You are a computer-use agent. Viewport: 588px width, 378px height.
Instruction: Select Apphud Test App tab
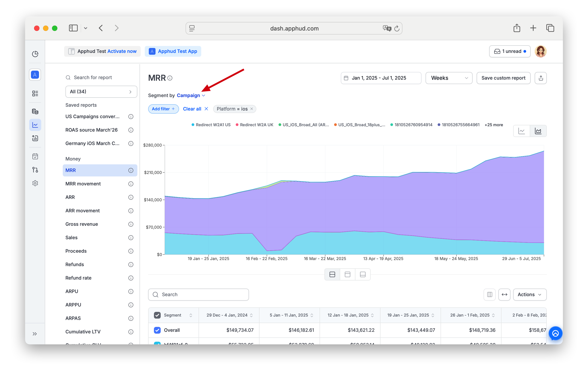(173, 51)
